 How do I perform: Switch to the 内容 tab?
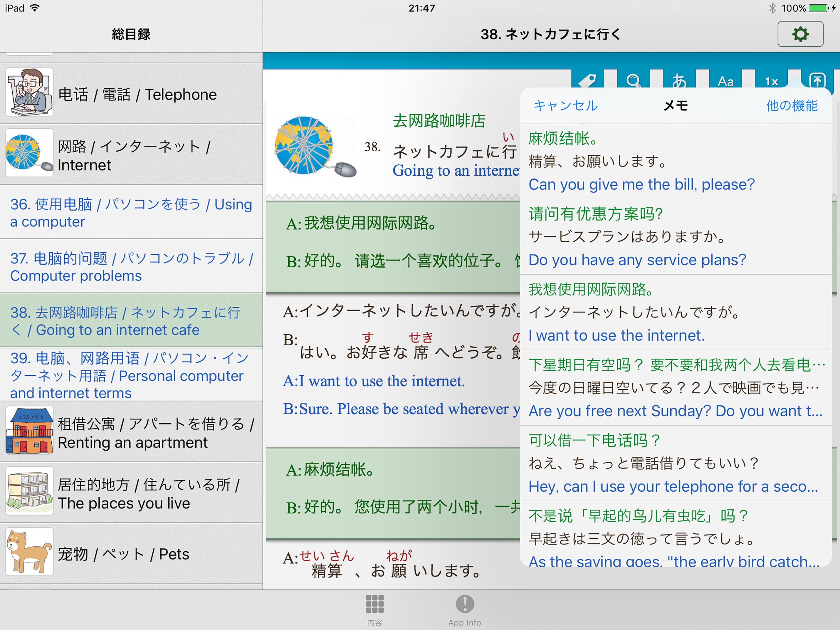pyautogui.click(x=374, y=610)
